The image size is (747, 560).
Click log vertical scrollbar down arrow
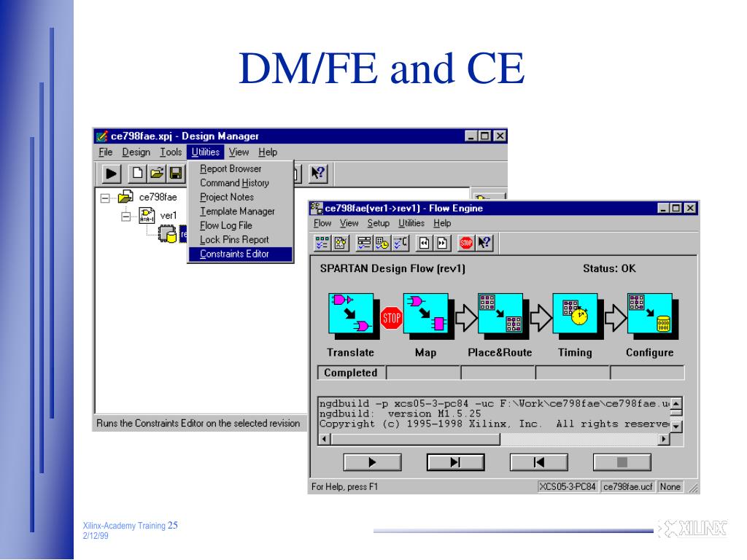pos(676,427)
